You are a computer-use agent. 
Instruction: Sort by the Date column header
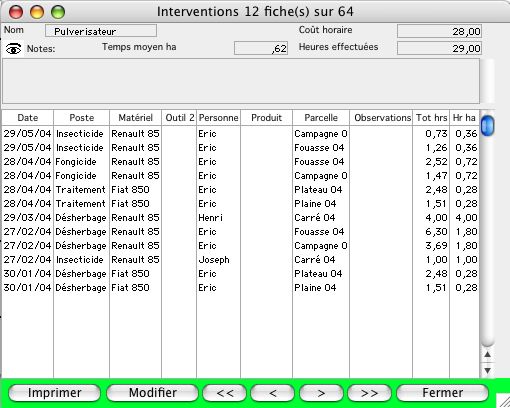(28, 118)
